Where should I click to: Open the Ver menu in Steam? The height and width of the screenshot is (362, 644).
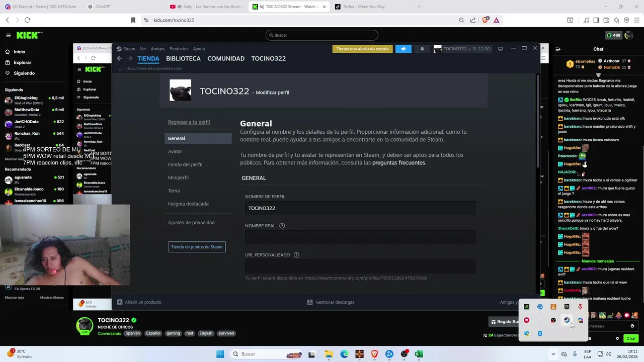tap(143, 49)
